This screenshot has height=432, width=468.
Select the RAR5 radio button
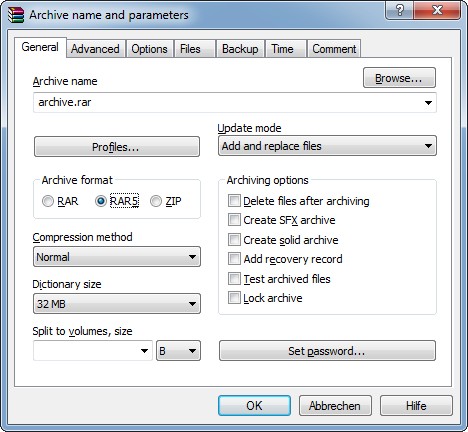click(101, 201)
